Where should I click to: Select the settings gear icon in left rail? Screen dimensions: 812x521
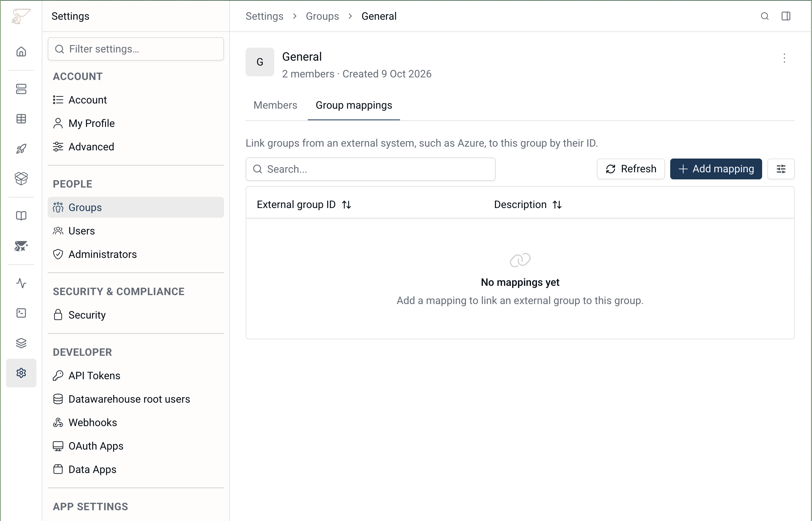tap(21, 373)
